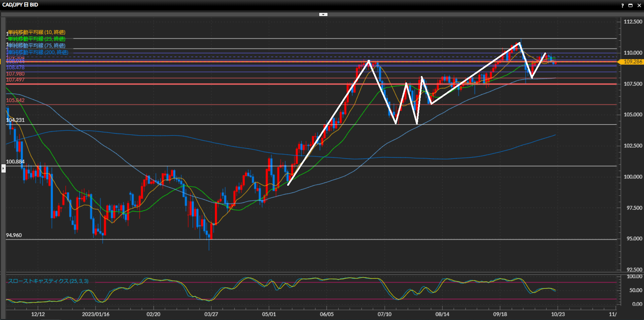Viewport: 644px width, 320px height.
Task: Maximize the CAD/JPY chart window
Action: click(x=631, y=5)
